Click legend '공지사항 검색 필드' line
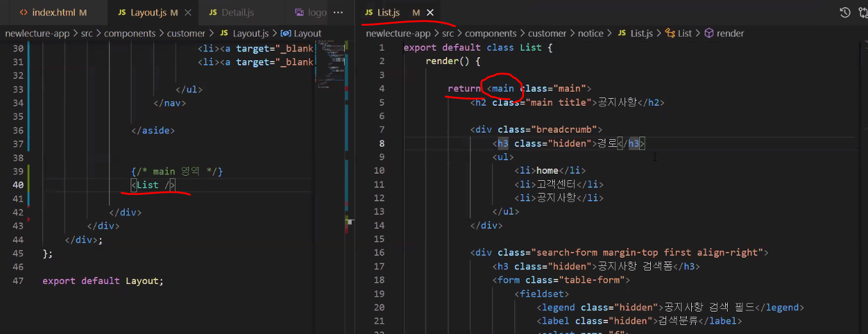This screenshot has height=334, width=868. tap(670, 307)
